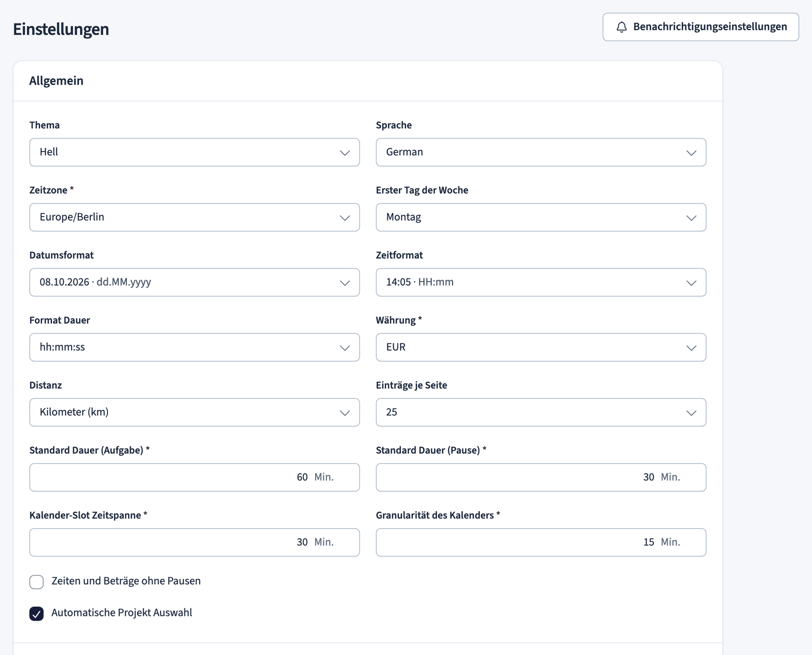812x655 pixels.
Task: Open Einträge je Seite dropdown
Action: [x=541, y=412]
